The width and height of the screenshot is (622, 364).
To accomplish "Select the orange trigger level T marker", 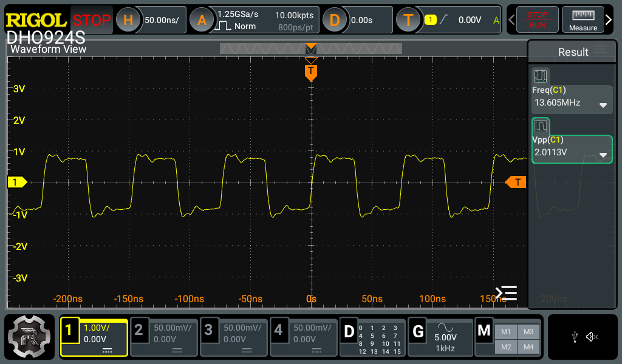I will tap(516, 182).
